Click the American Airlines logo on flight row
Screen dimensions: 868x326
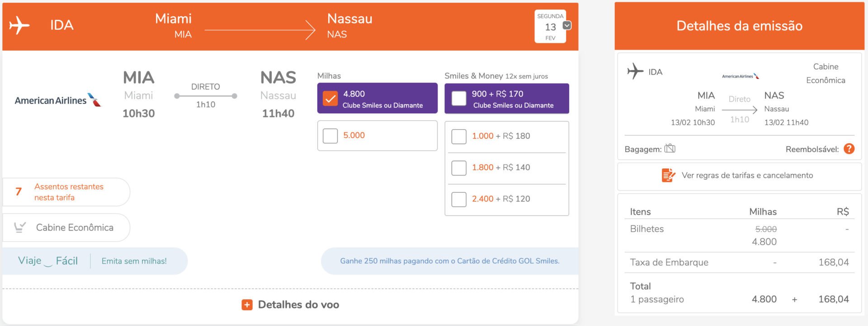(58, 100)
